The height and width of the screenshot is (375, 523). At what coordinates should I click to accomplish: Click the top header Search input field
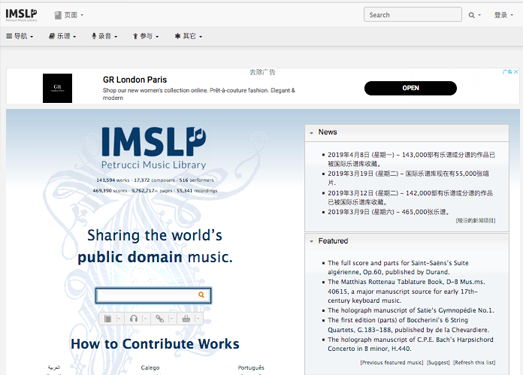413,15
